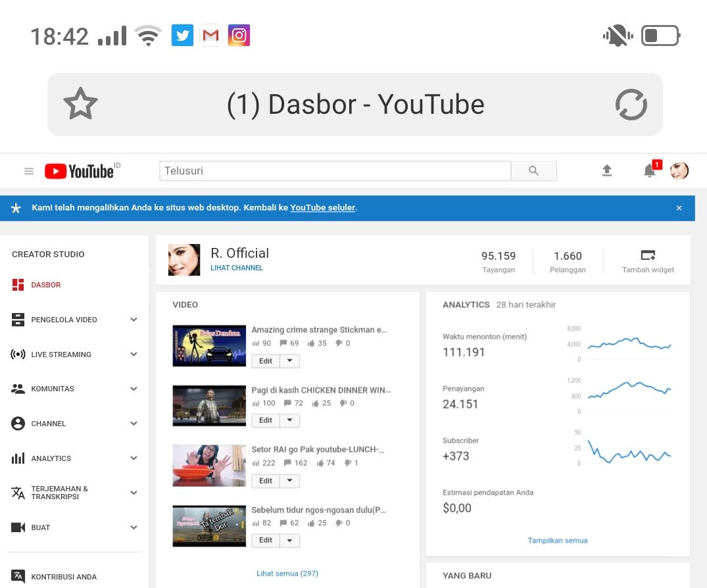Image resolution: width=707 pixels, height=588 pixels.
Task: Open Ta tembak Dor video thumbnail
Action: pos(209,526)
